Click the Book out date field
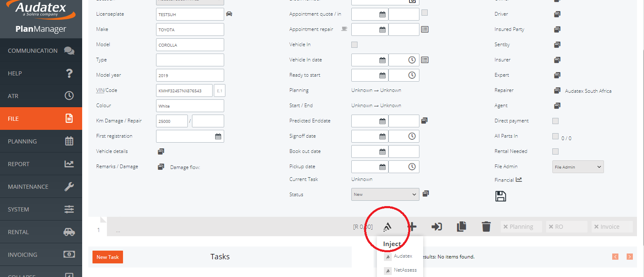Screen dimensions: 644x277 click(x=369, y=151)
